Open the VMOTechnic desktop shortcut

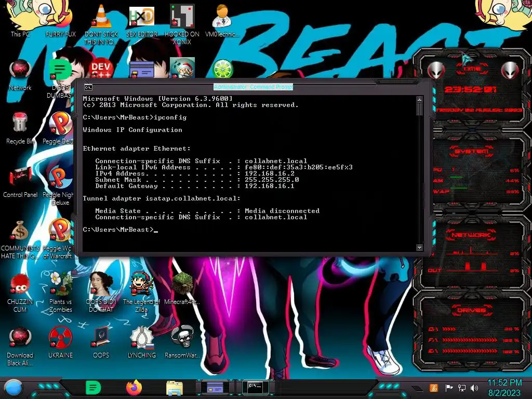[x=222, y=21]
